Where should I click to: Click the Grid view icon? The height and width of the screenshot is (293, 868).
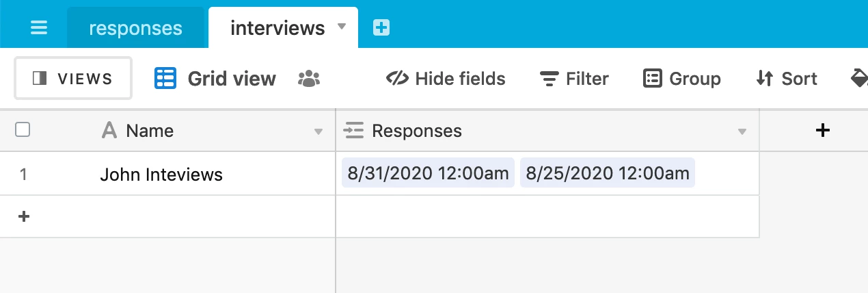click(x=165, y=79)
